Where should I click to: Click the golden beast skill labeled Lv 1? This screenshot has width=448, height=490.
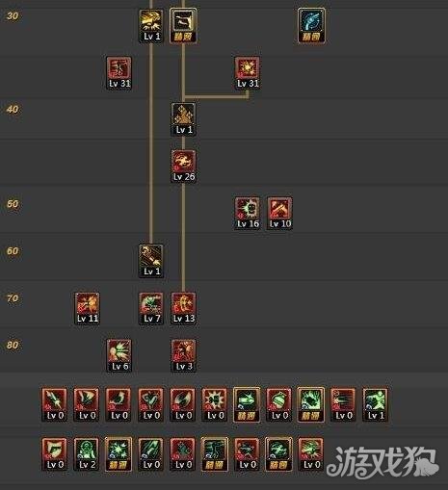(151, 26)
